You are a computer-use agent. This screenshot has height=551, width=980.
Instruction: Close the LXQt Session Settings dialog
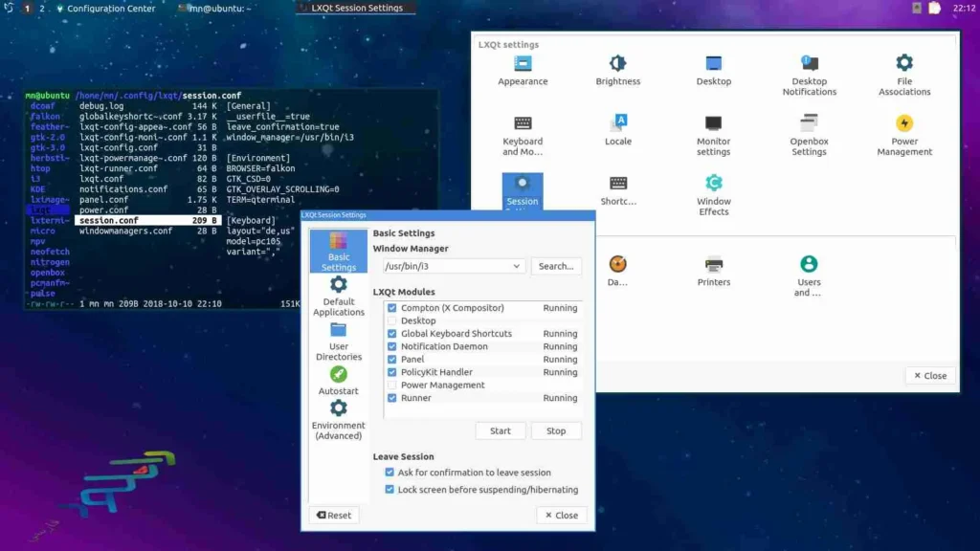[x=561, y=516]
